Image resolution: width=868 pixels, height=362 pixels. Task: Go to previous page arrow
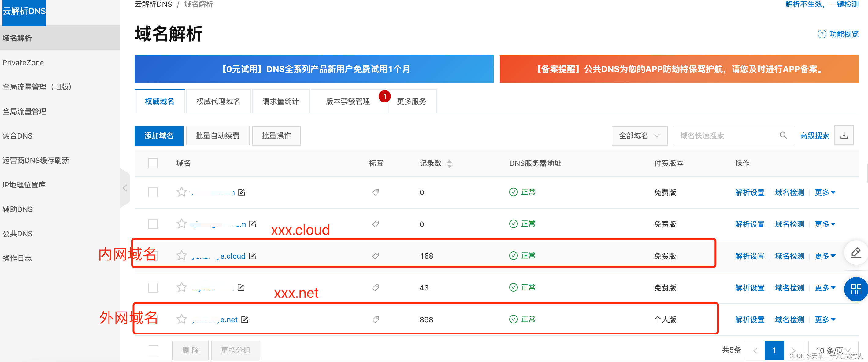click(x=755, y=350)
